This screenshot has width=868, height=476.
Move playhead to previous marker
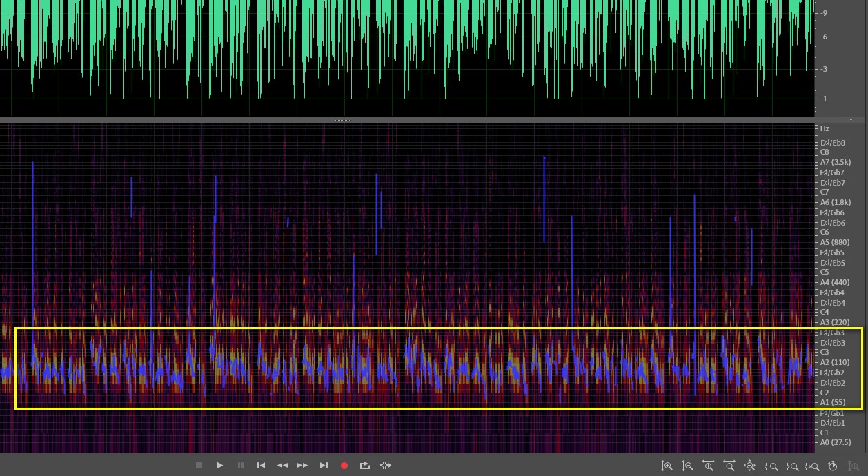click(261, 466)
